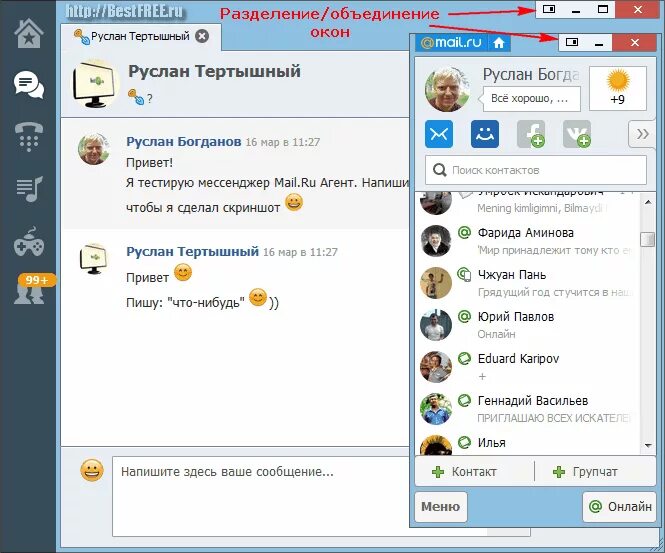Open the Онлайн status dropdown

point(620,506)
